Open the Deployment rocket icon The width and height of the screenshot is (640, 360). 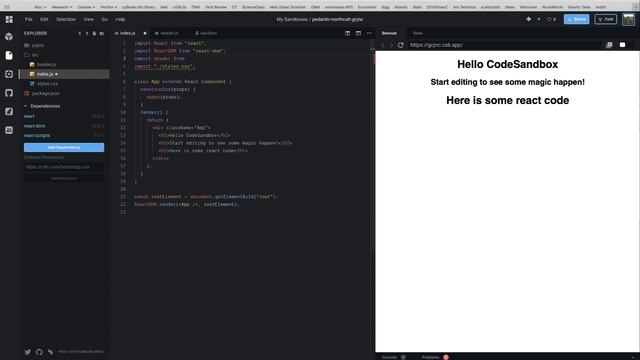(9, 111)
